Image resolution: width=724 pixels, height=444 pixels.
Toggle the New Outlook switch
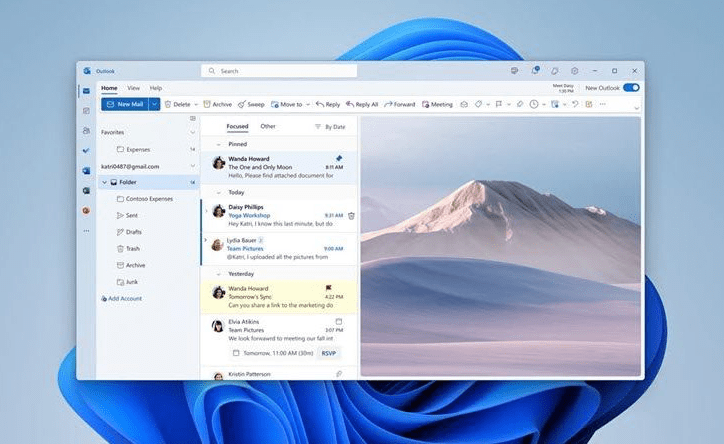(631, 88)
